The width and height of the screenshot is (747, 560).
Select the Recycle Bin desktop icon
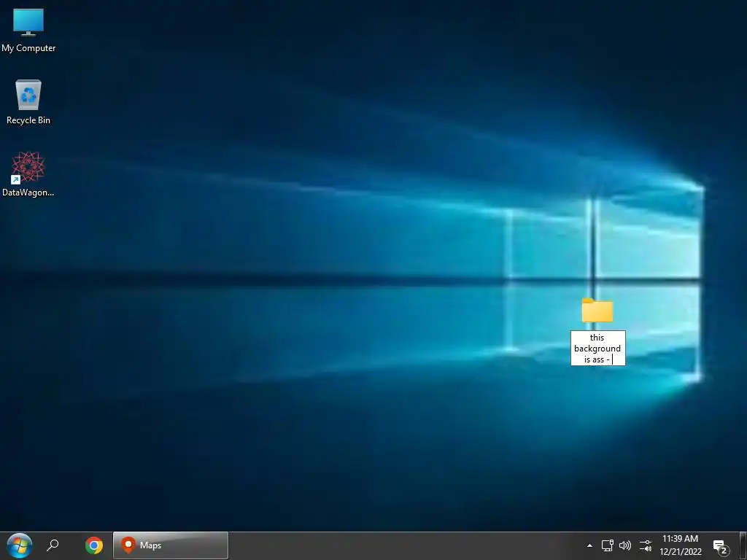click(x=28, y=95)
